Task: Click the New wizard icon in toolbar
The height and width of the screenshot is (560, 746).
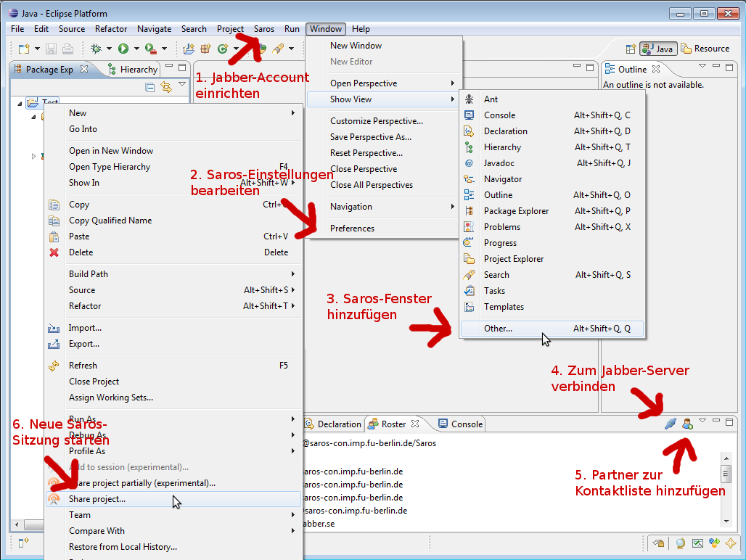Action: click(x=24, y=49)
